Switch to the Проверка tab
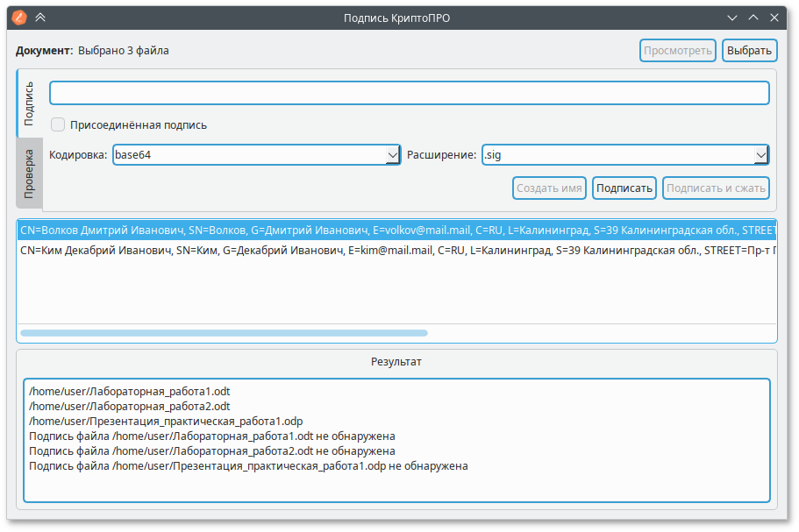This screenshot has width=799, height=532. pyautogui.click(x=29, y=172)
